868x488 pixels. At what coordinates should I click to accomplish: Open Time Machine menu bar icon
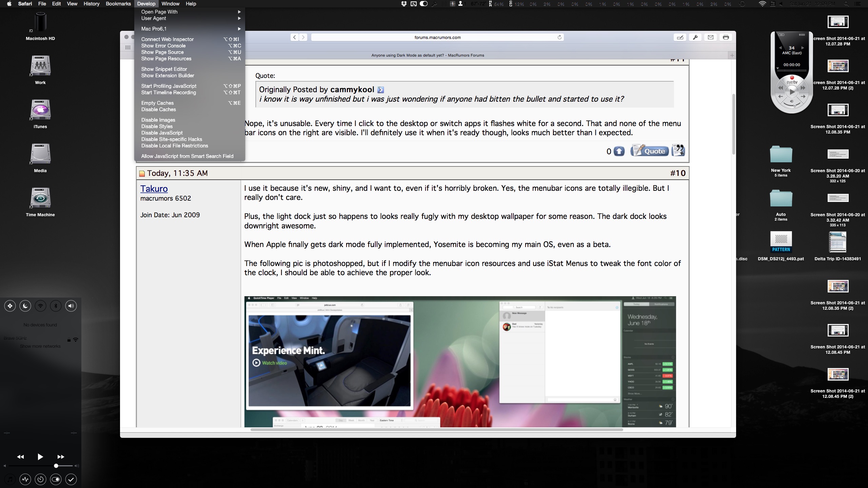[x=742, y=4]
